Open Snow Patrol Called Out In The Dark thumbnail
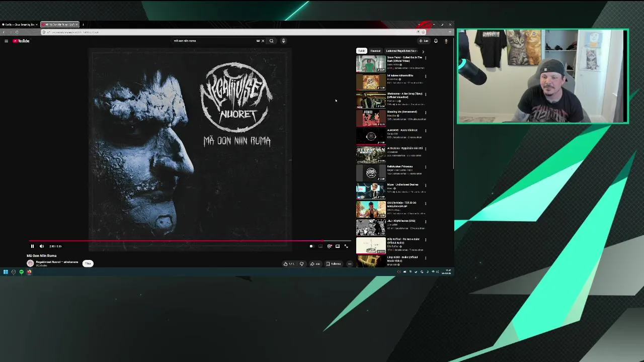Screen dimensions: 644x362 point(371,64)
